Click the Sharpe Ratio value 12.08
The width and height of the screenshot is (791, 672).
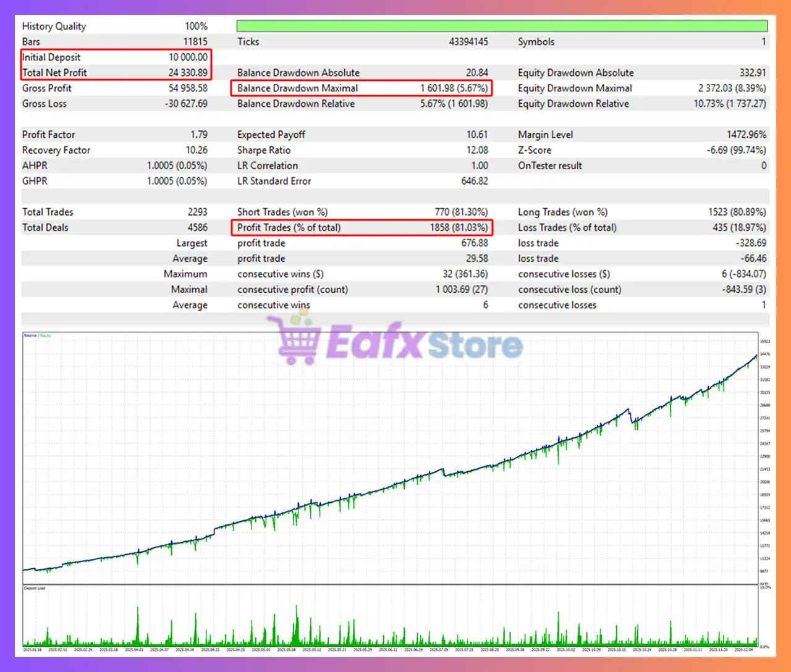point(476,150)
